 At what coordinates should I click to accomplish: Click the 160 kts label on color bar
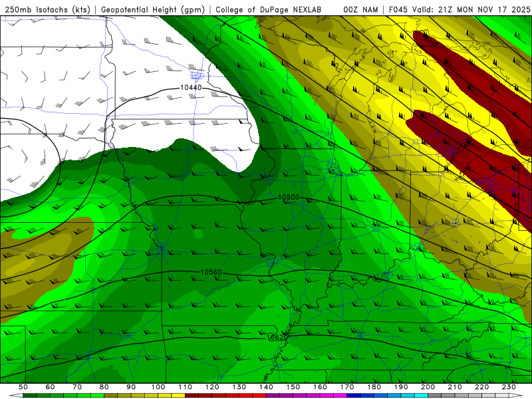coord(320,387)
